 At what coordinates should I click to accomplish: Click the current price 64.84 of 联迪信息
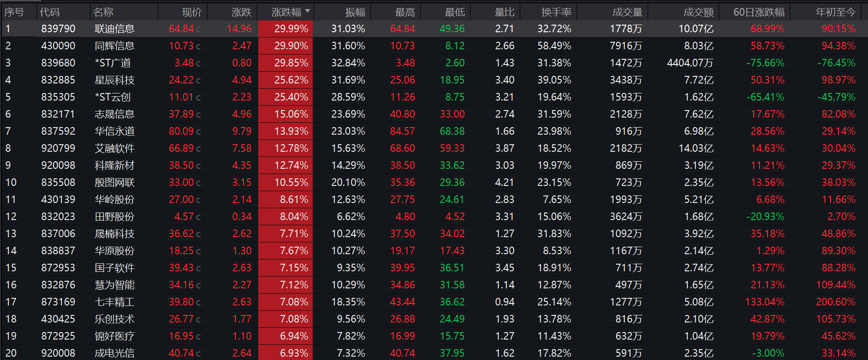coord(181,29)
